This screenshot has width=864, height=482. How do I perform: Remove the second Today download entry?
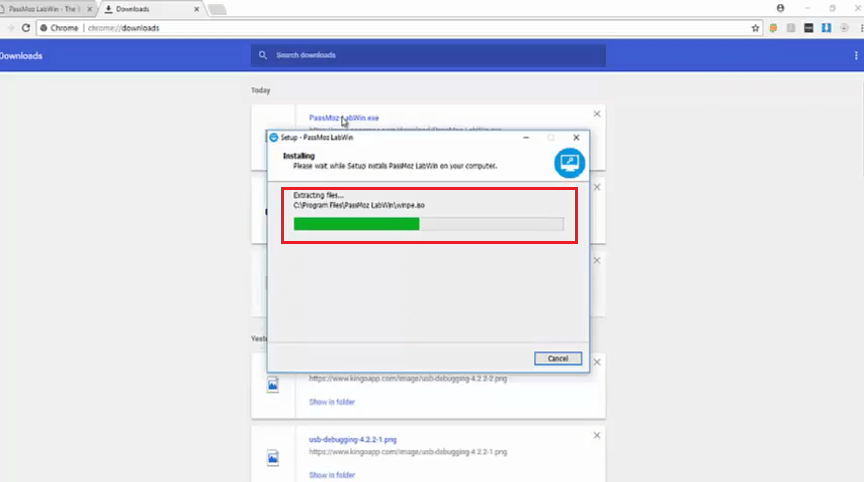[x=597, y=187]
